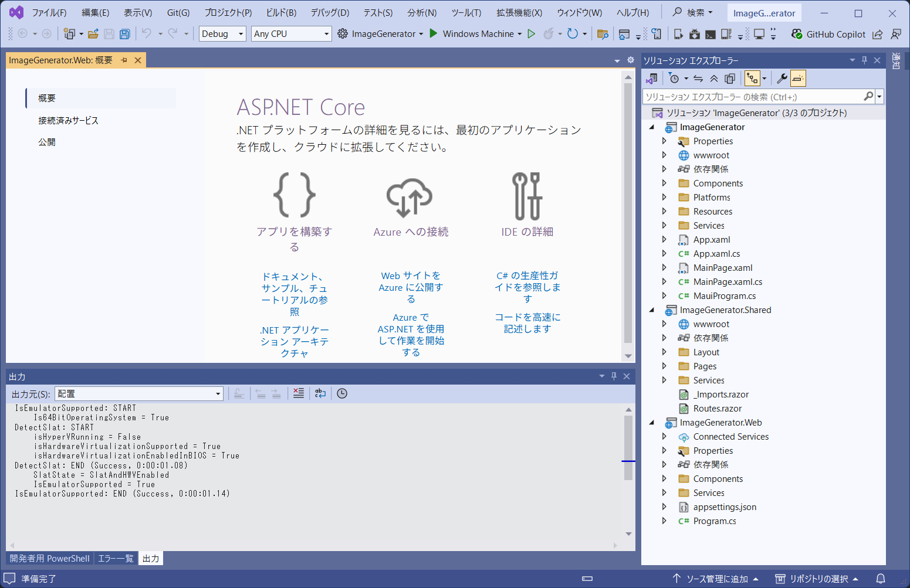The height and width of the screenshot is (588, 910).
Task: Click the Visual Studio logo icon
Action: (x=16, y=12)
